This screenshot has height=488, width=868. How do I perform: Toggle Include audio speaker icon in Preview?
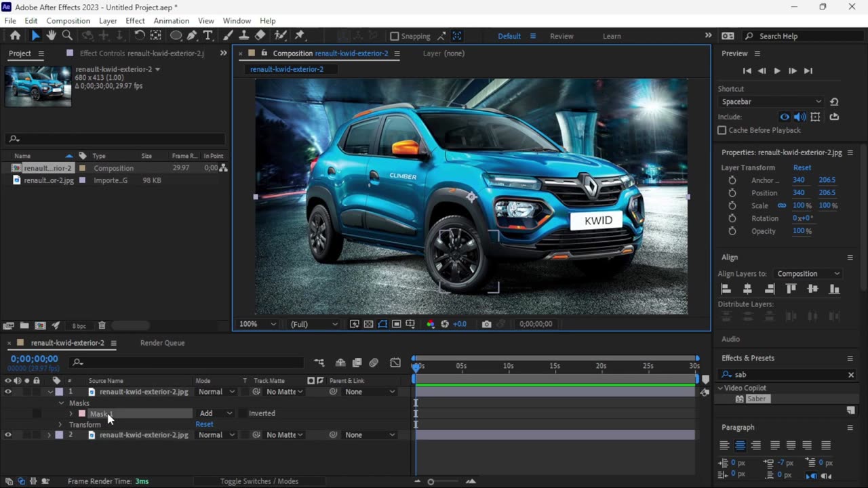pos(800,117)
